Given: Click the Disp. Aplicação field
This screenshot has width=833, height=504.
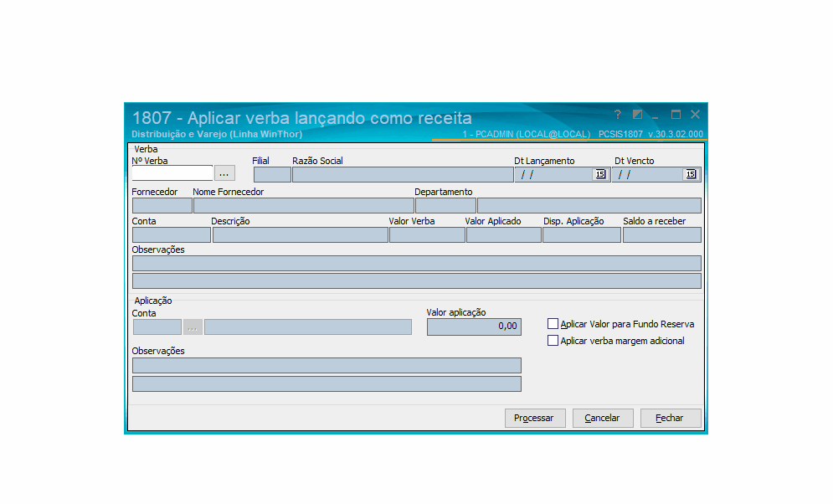Looking at the screenshot, I should coord(582,234).
